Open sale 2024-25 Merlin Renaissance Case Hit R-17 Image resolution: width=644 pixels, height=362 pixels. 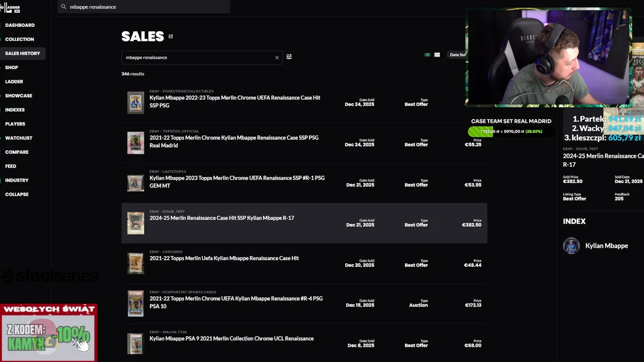coord(222,218)
